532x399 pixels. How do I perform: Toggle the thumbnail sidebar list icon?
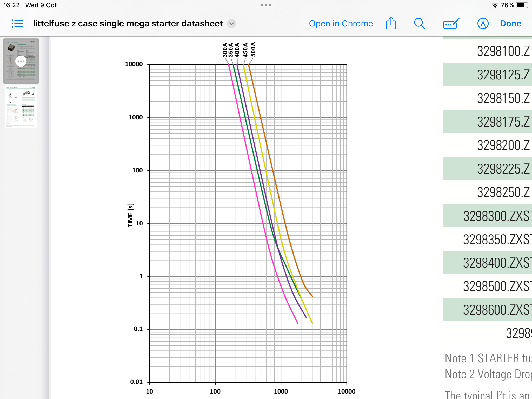pos(17,24)
